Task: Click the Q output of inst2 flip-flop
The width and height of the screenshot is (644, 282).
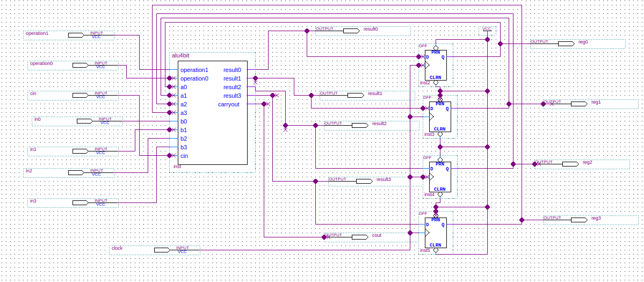Action: tap(443, 57)
